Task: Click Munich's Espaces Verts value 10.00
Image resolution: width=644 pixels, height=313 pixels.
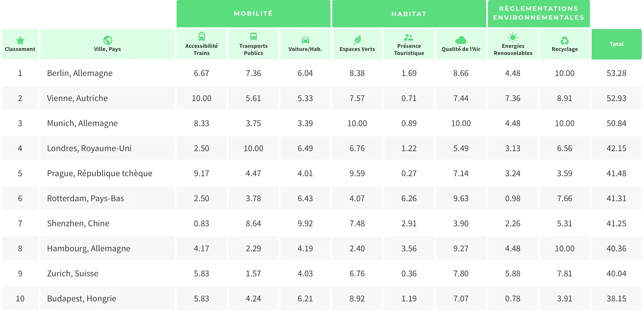Action: pyautogui.click(x=357, y=123)
